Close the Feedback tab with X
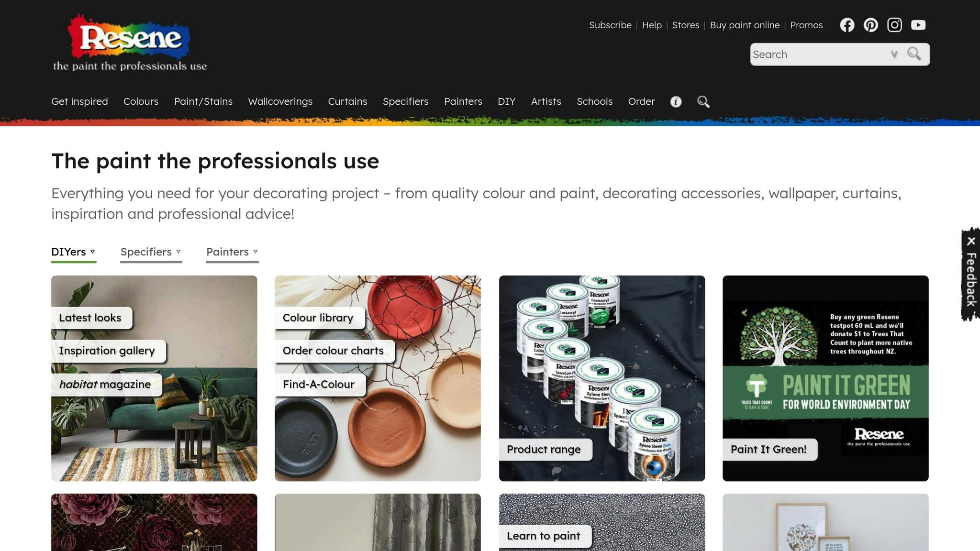Image resolution: width=980 pixels, height=551 pixels. [x=971, y=241]
